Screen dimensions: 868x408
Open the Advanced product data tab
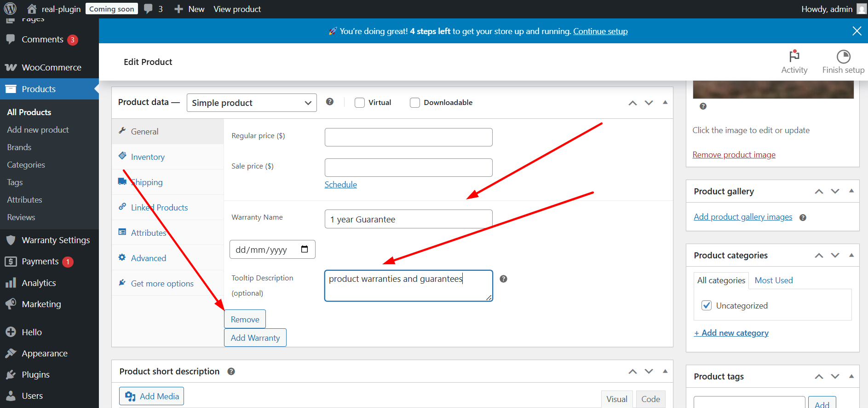168,258
